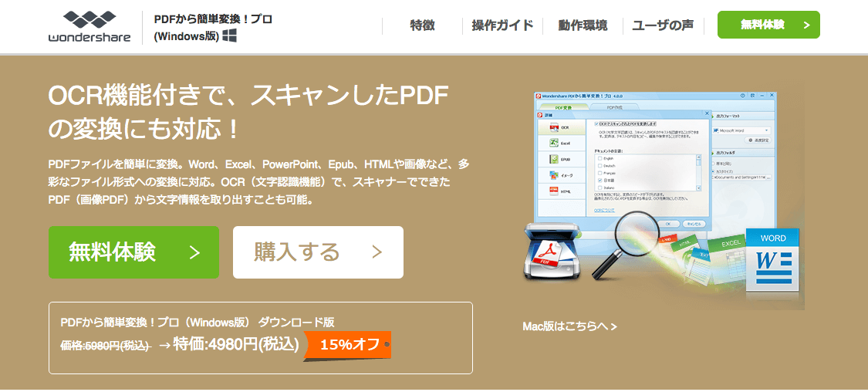The height and width of the screenshot is (392, 868).
Task: Select the PDF変換 tab in product screenshot
Action: coord(563,107)
